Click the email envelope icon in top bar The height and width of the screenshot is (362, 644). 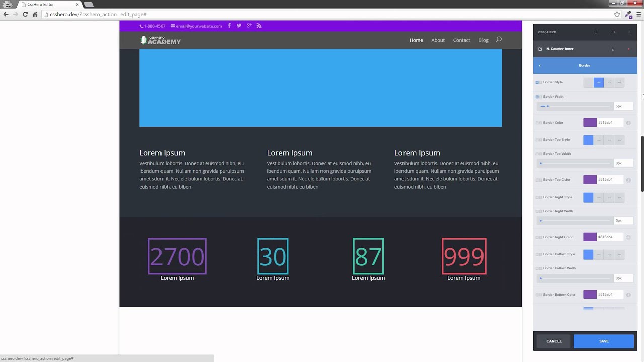[173, 26]
